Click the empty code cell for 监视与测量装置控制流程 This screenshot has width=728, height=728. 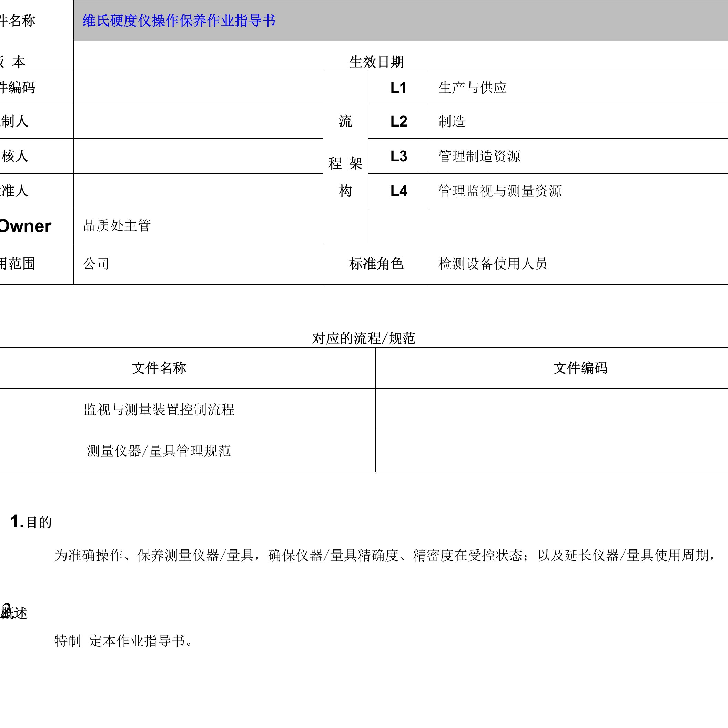click(552, 409)
